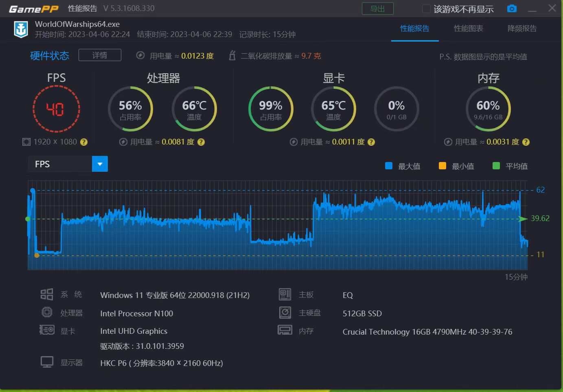Open help icon beside memory power 0.0031
This screenshot has width=563, height=392.
pos(526,142)
